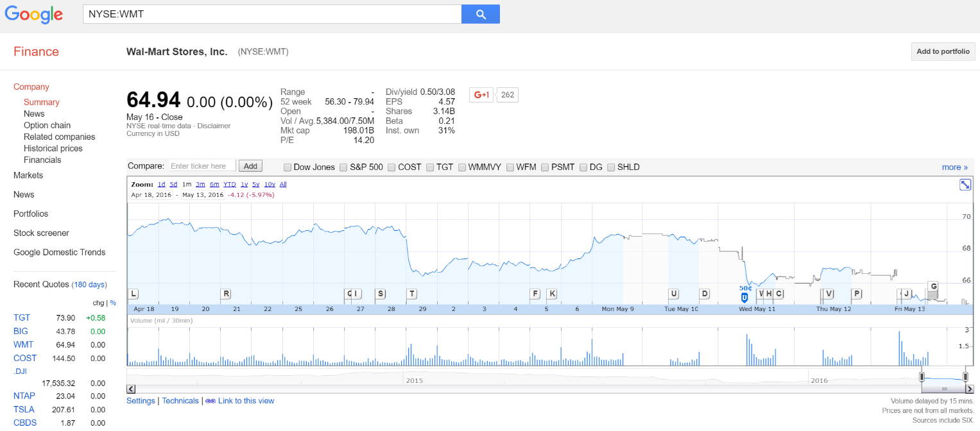Open the Technicals link below the chart
980x431 pixels.
(180, 401)
